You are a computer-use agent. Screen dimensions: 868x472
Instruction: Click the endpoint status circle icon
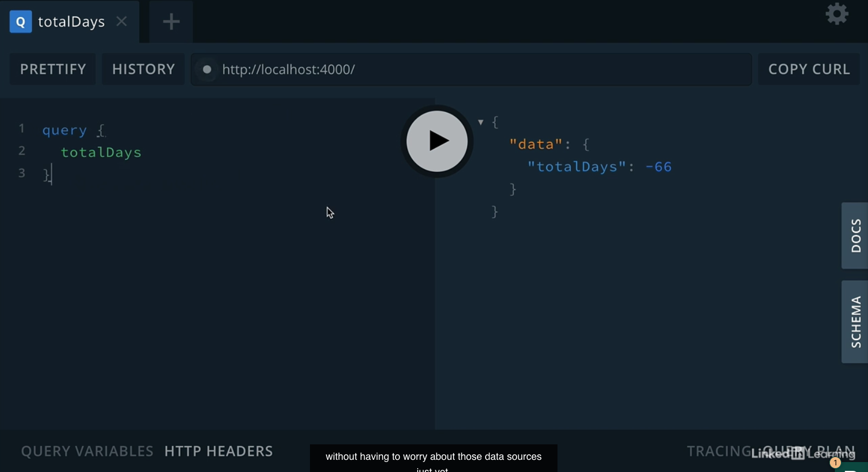click(x=207, y=70)
